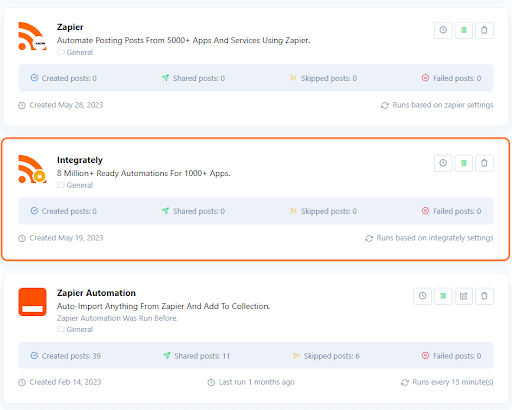Viewport: 512px width, 410px height.
Task: Open General folder on Zapier Automation card
Action: (75, 329)
